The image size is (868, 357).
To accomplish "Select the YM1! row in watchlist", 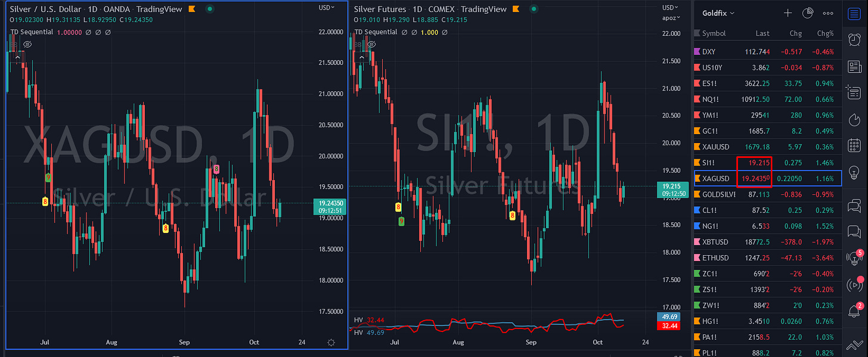I will point(767,114).
